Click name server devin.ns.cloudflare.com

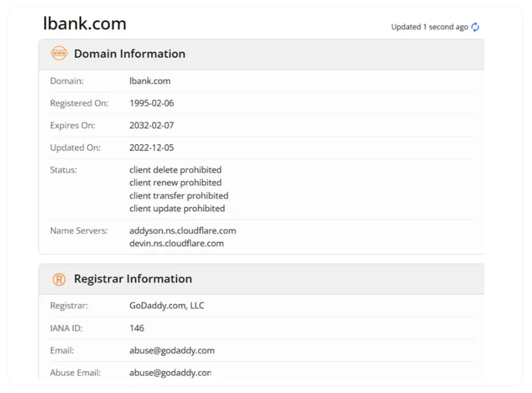pos(176,243)
